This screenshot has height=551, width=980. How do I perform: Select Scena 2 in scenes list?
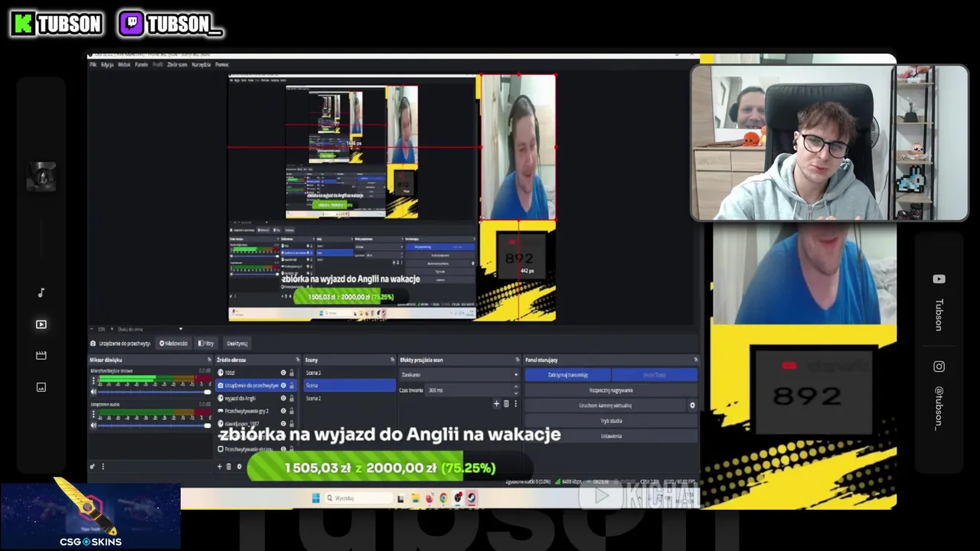point(349,398)
